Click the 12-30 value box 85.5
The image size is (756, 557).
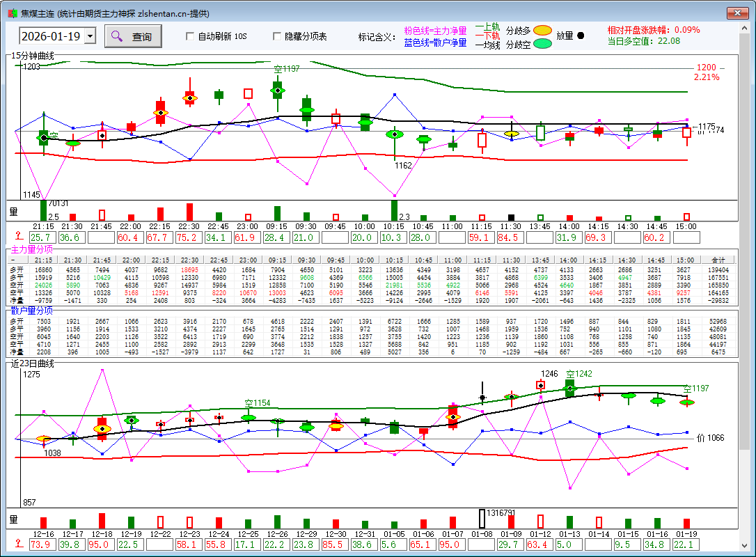(x=336, y=545)
